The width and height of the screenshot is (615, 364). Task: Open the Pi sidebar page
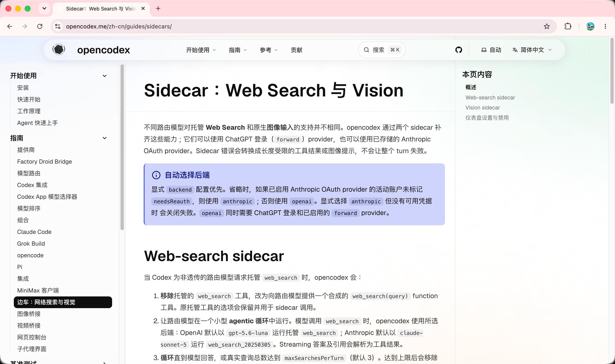pyautogui.click(x=20, y=267)
